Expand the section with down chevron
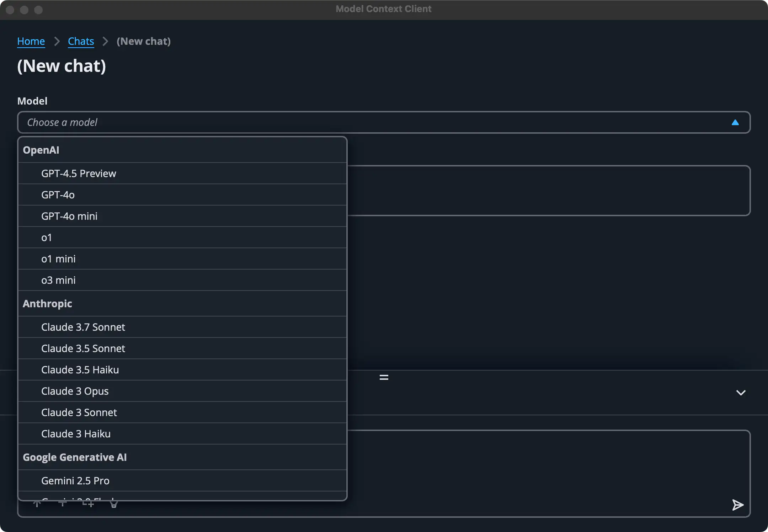The width and height of the screenshot is (768, 532). click(x=741, y=393)
